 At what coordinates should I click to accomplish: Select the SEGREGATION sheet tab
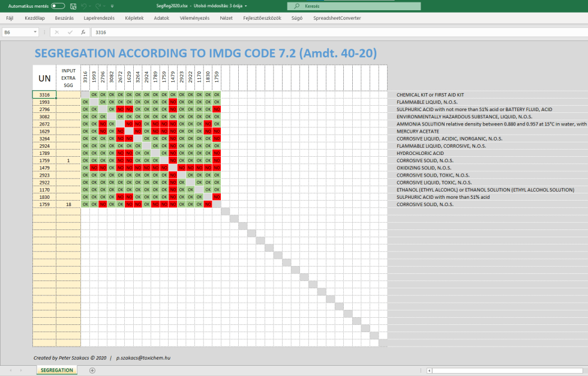click(58, 370)
